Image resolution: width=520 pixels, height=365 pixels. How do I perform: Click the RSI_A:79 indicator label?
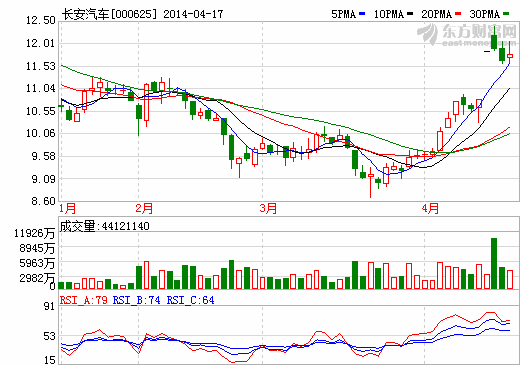pos(84,300)
